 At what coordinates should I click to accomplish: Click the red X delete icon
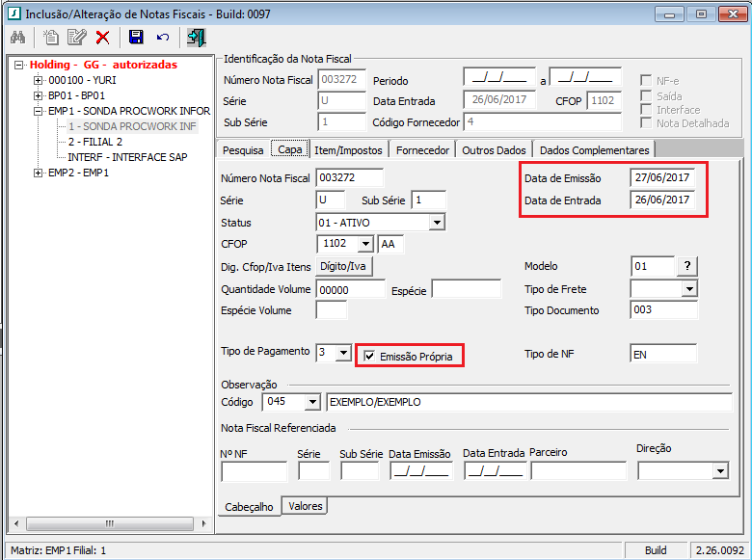point(102,38)
